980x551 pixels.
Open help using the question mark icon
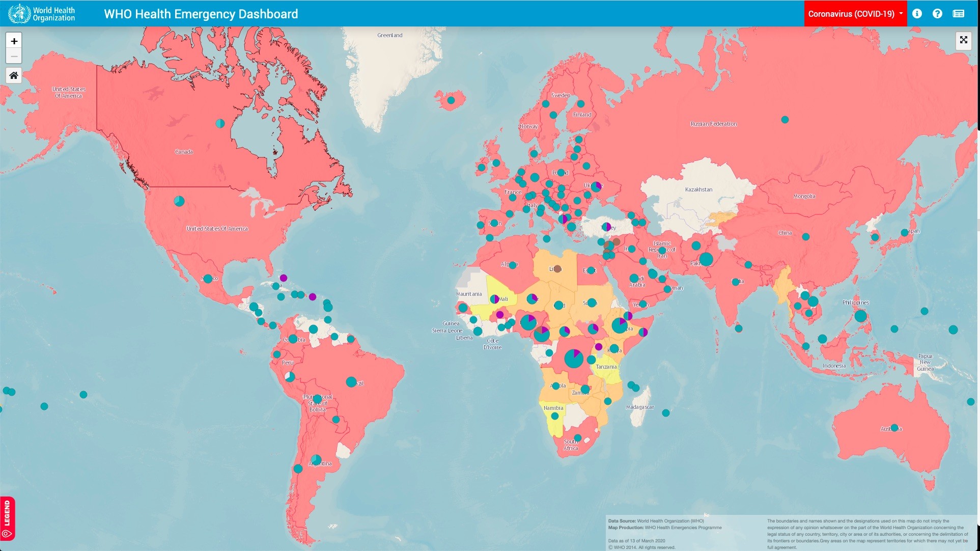pyautogui.click(x=938, y=14)
